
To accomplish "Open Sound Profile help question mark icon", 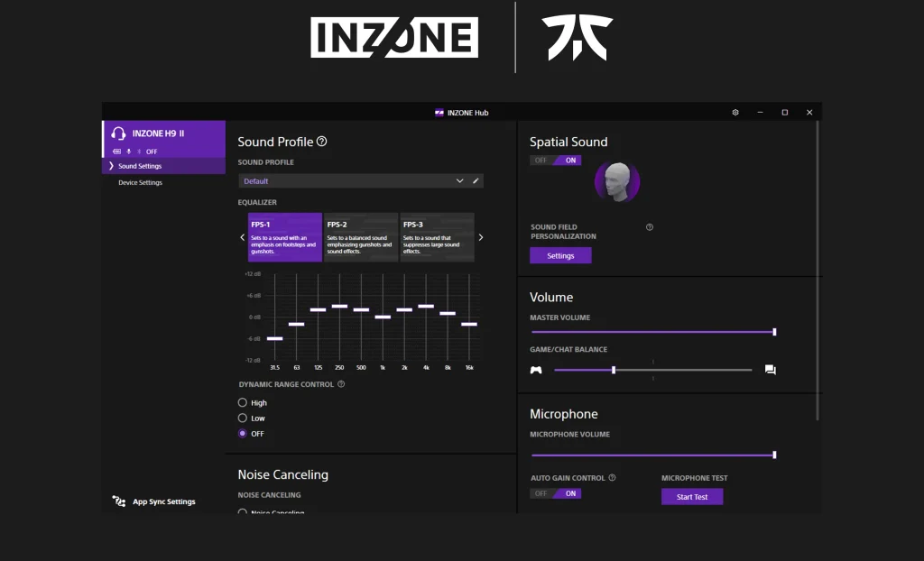I will click(x=322, y=142).
